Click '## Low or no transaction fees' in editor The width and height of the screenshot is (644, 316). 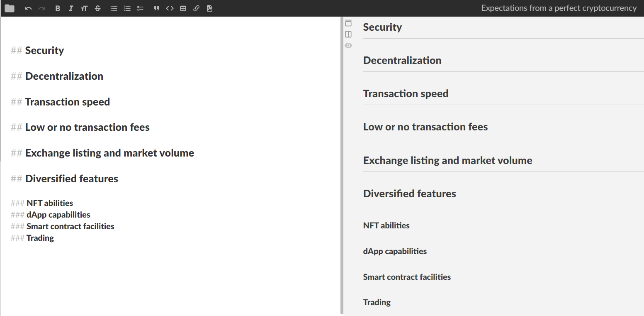(x=80, y=127)
